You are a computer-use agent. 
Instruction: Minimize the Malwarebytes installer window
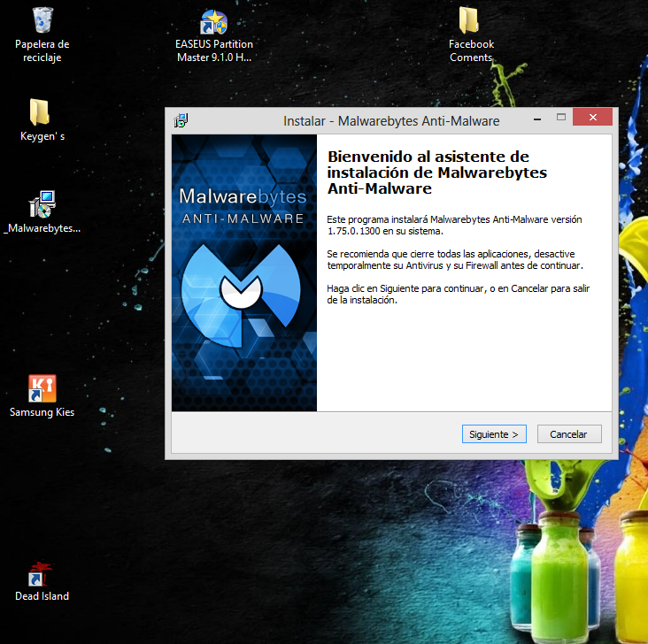tap(537, 119)
